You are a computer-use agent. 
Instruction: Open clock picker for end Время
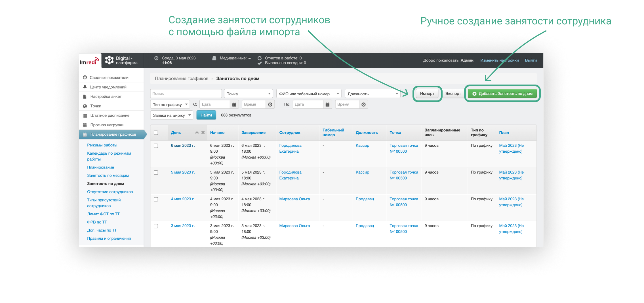tap(363, 105)
